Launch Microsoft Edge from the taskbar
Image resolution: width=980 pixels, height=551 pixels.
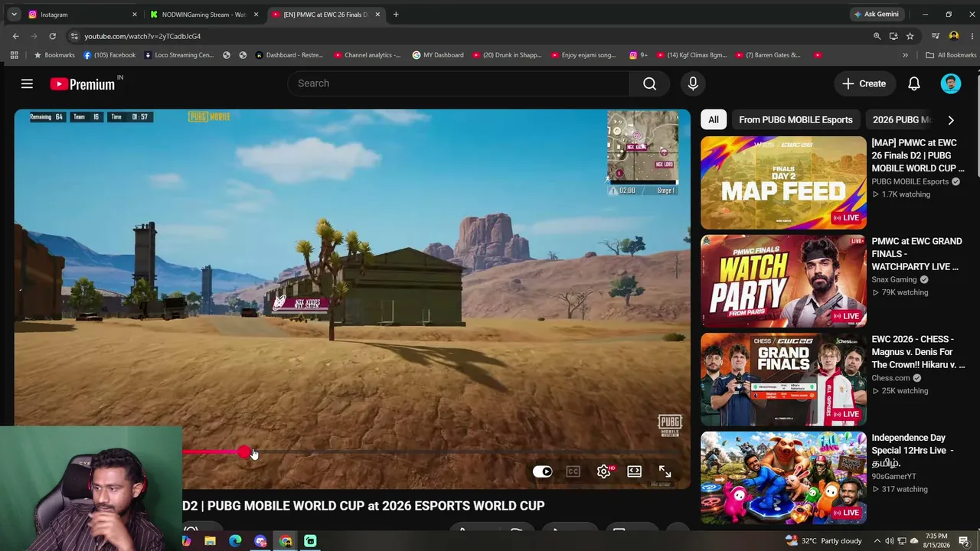tap(235, 541)
